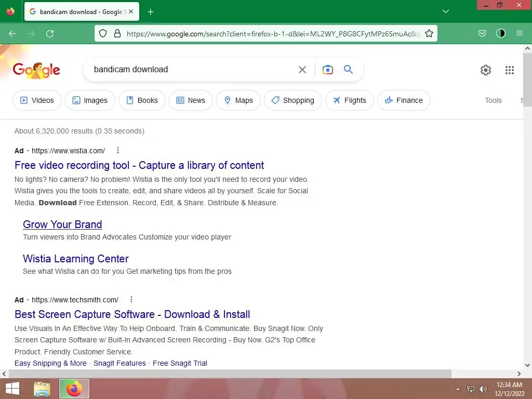532x399 pixels.
Task: Click the address bar URL
Action: (273, 34)
